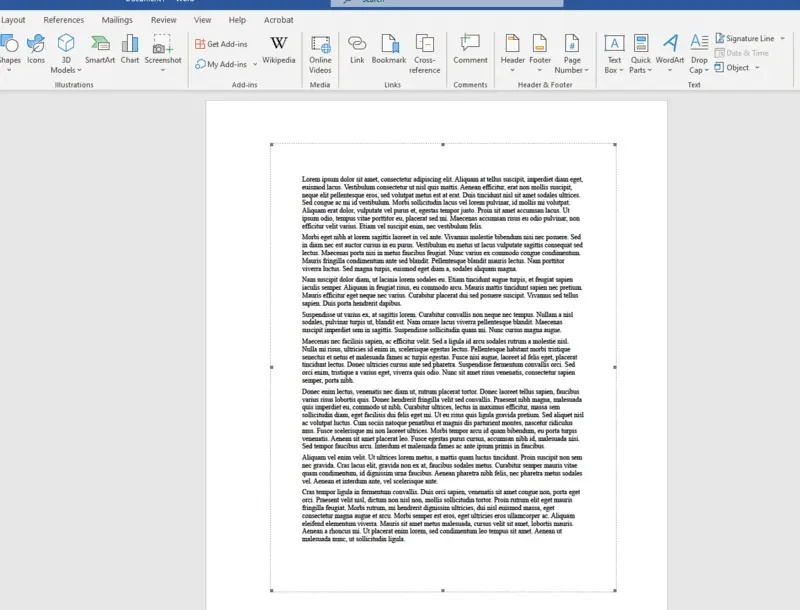This screenshot has height=610, width=800.
Task: Expand the Quick Parts dropdown arrow
Action: pyautogui.click(x=649, y=70)
